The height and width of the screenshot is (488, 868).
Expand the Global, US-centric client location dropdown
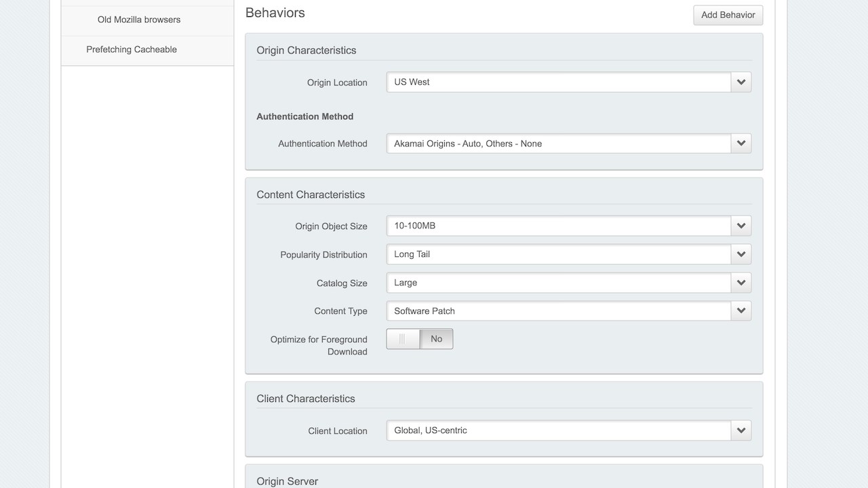(x=559, y=430)
